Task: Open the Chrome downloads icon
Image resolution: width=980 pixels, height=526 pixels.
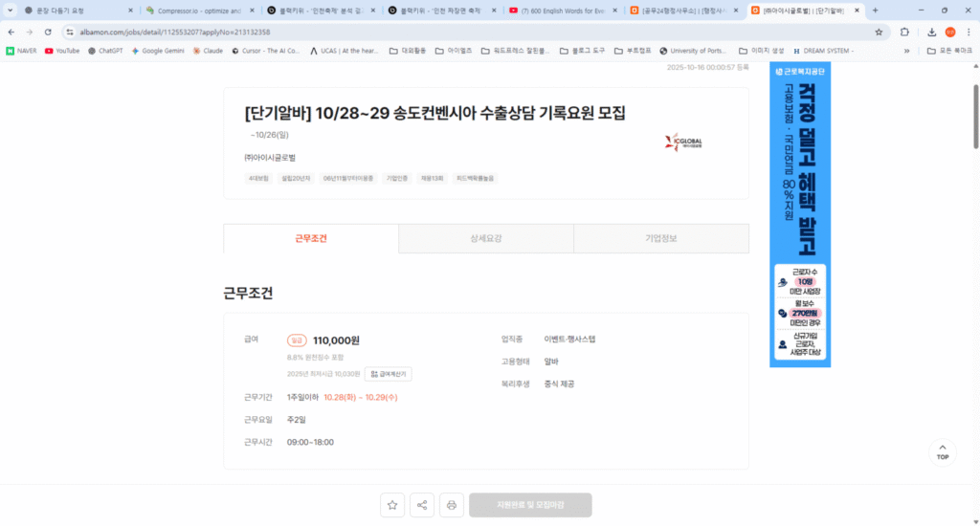Action: 931,32
